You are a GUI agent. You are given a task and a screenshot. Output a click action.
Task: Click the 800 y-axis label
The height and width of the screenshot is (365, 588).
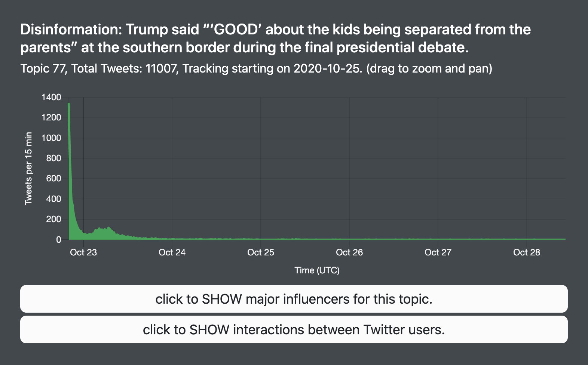click(53, 158)
